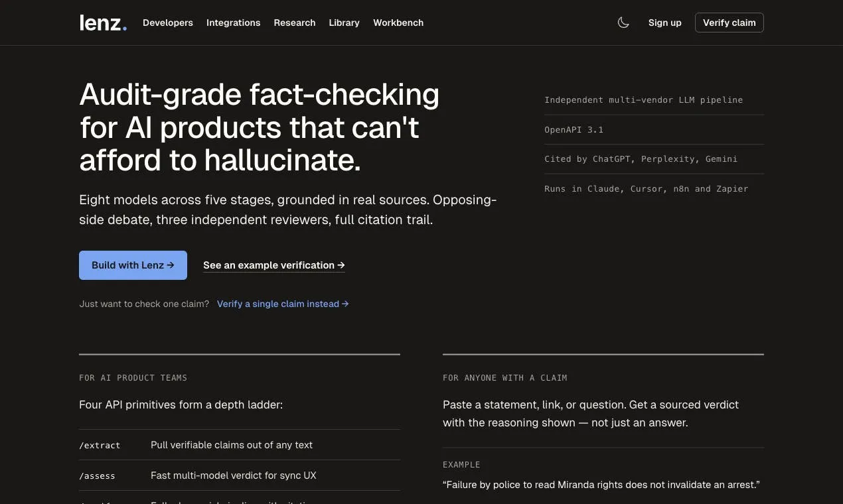
Task: Open the Developers menu
Action: [168, 23]
